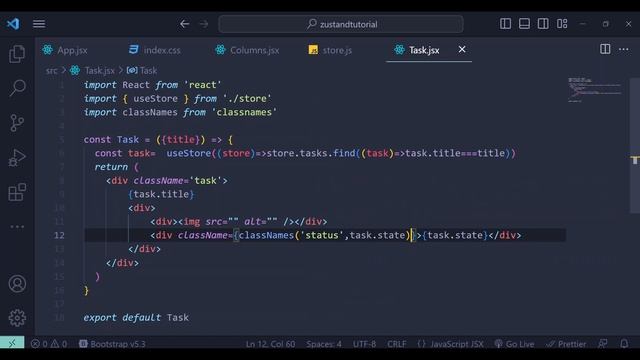Click Bootstrap v5.3 status bar item
Screen dimensions: 640x360
112,344
